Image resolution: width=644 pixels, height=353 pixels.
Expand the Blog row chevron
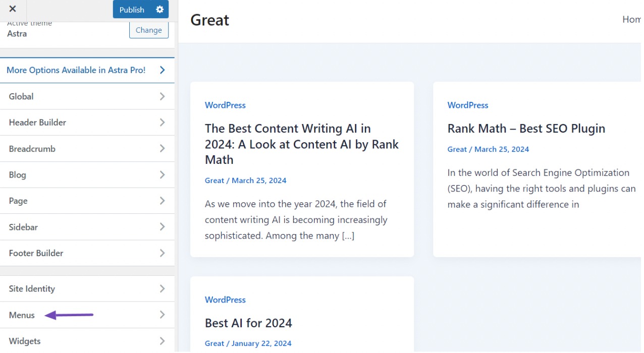(163, 175)
